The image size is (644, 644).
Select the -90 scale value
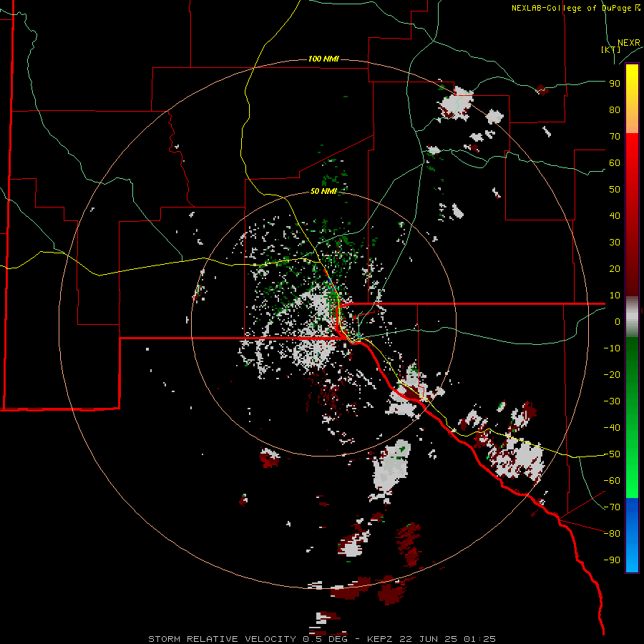pos(612,560)
